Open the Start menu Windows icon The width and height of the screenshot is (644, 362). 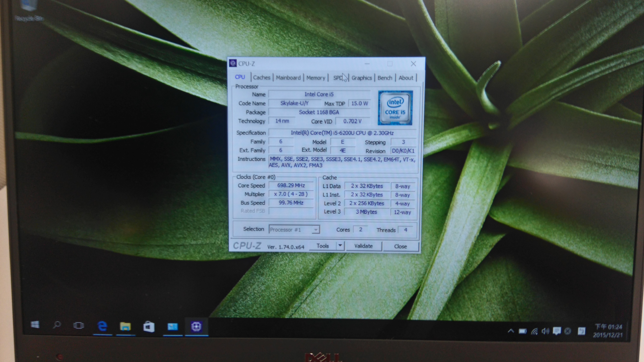tap(35, 325)
